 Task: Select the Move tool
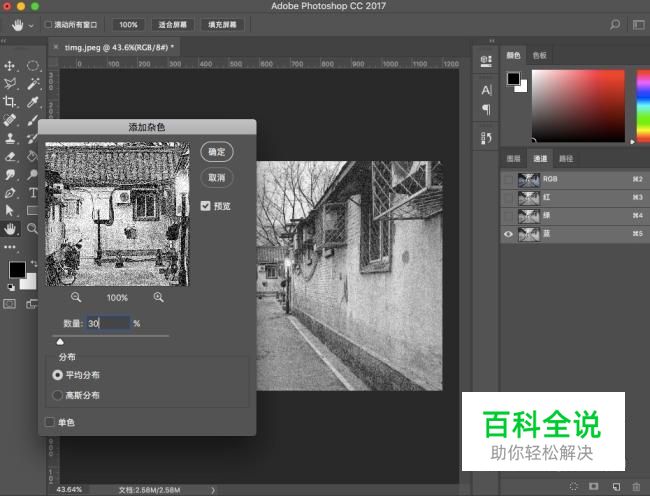pos(11,66)
